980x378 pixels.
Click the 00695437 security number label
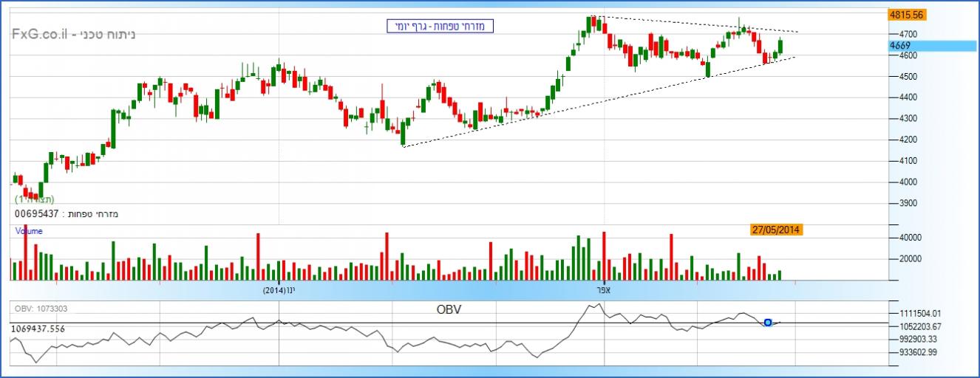pyautogui.click(x=38, y=214)
